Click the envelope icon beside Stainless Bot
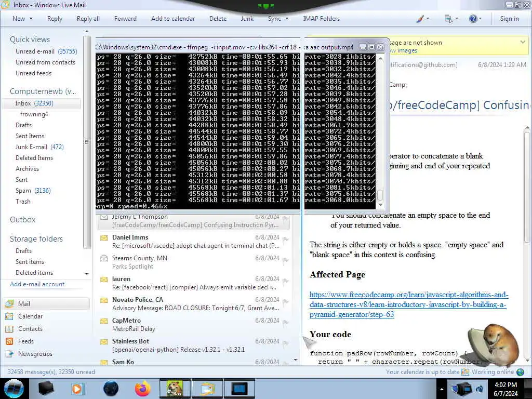This screenshot has height=399, width=532. pos(104,342)
